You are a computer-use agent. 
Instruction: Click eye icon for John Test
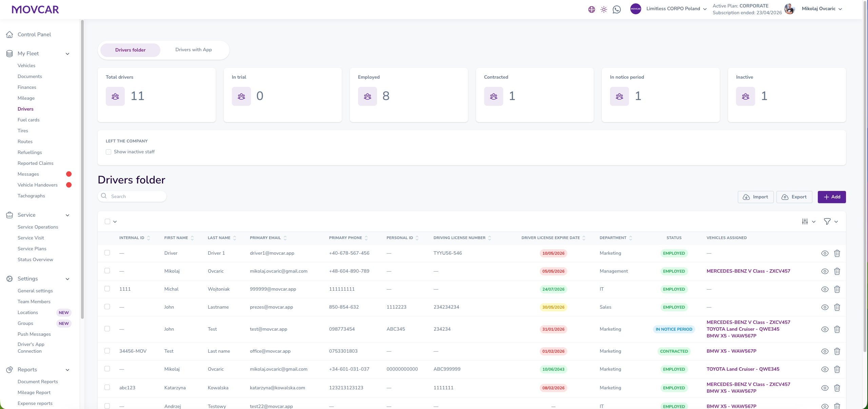(x=825, y=329)
